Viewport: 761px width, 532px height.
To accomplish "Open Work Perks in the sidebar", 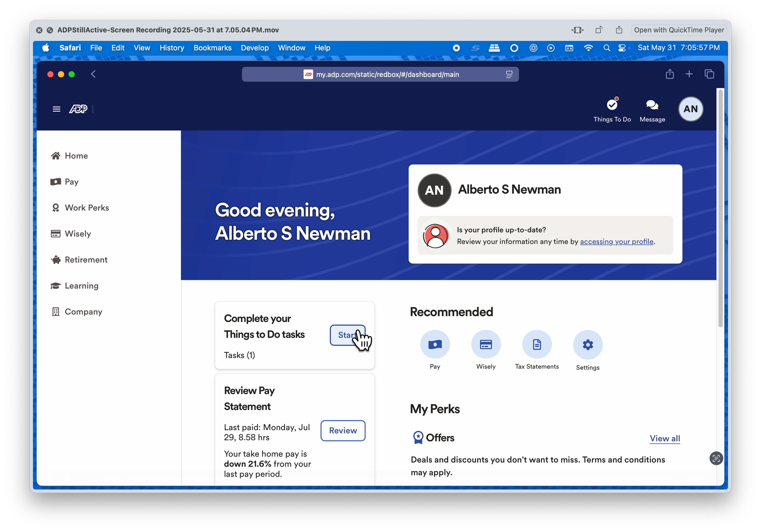I will click(x=80, y=208).
